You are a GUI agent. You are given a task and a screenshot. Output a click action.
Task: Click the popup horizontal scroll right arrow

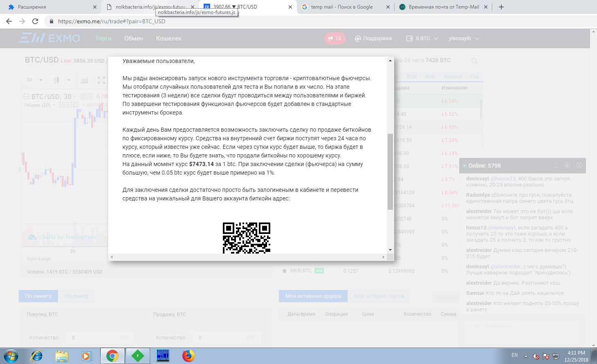click(x=383, y=257)
